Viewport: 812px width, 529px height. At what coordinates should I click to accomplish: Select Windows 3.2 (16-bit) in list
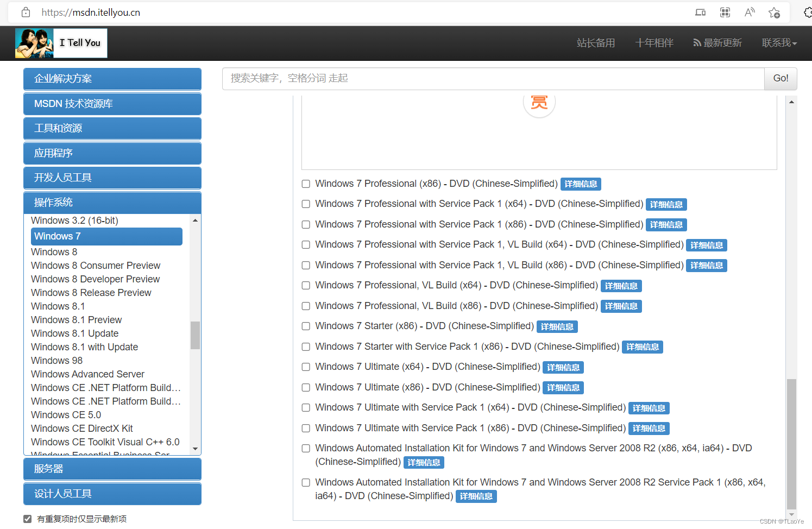point(74,221)
